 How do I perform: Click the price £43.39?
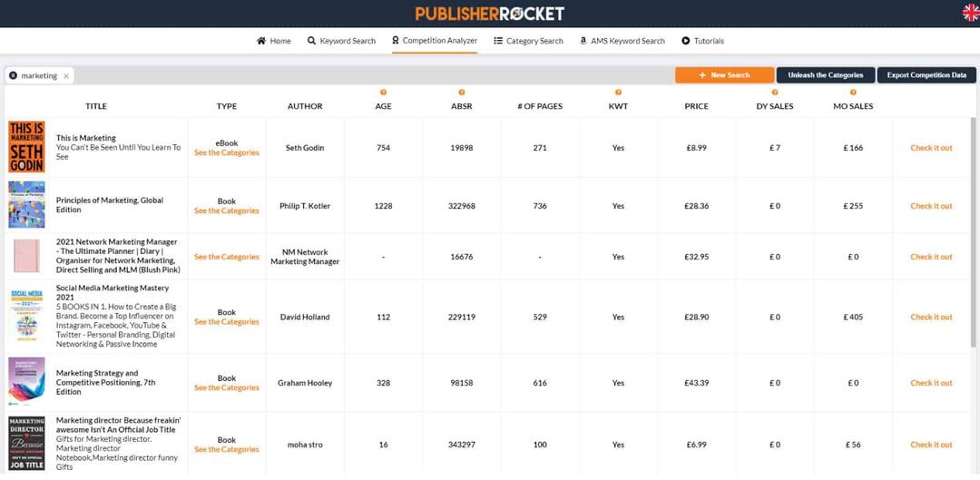point(696,383)
